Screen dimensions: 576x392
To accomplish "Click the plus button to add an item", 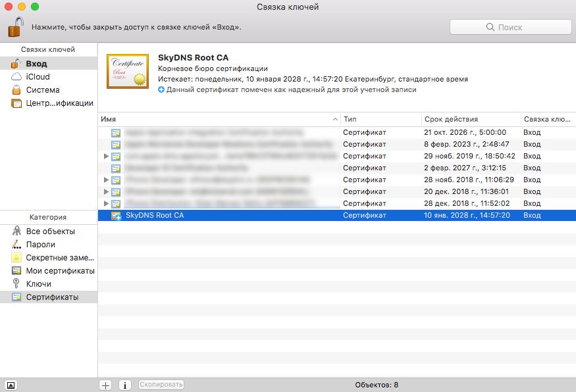I will click(x=106, y=385).
